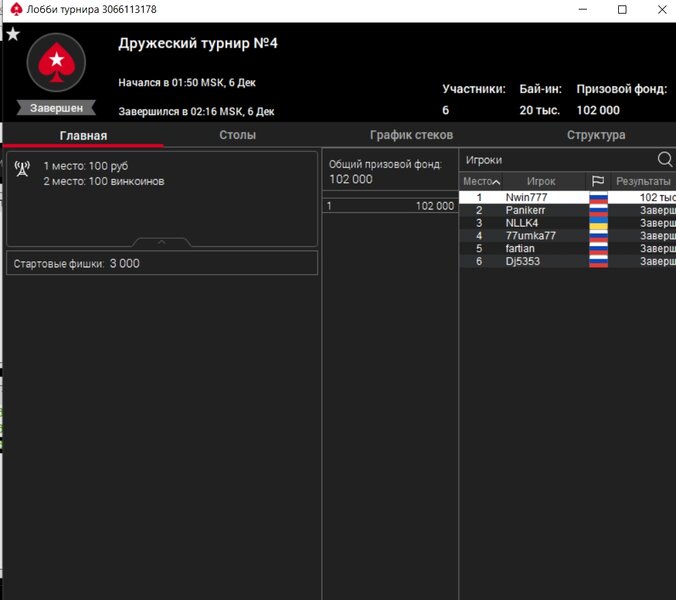Click the flag next to Nwin777
Viewport: 676px width, 600px height.
tap(598, 198)
